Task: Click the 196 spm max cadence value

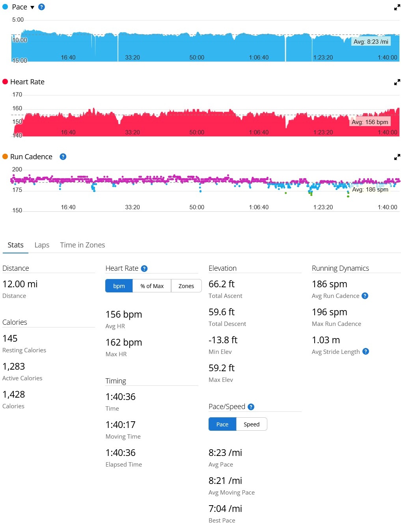Action: tap(330, 312)
